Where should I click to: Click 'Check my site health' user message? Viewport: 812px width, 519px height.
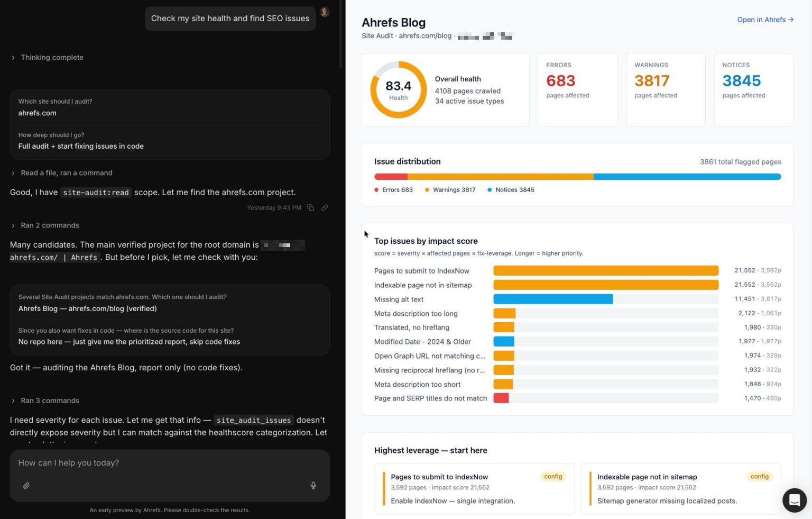point(230,19)
